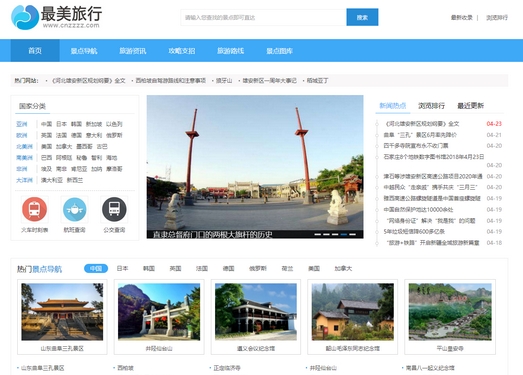Select the first carousel indicator dash on banner
Image resolution: width=523 pixels, height=375 pixels.
coord(318,235)
